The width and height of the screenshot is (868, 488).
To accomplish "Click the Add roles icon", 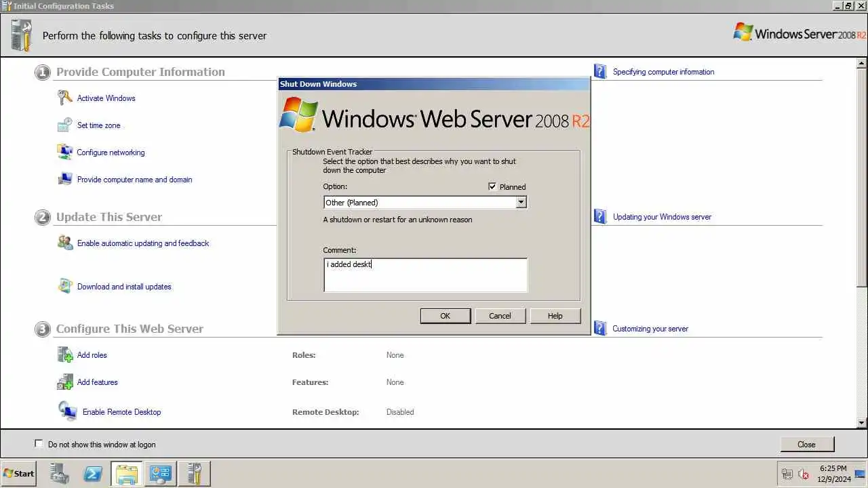I will pyautogui.click(x=65, y=355).
